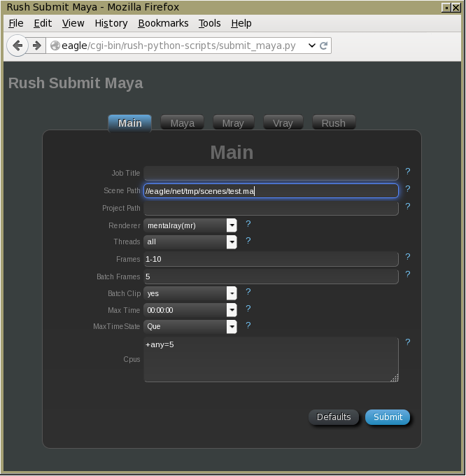Maximize the Firefox window
The width and height of the screenshot is (466, 476).
click(x=446, y=7)
